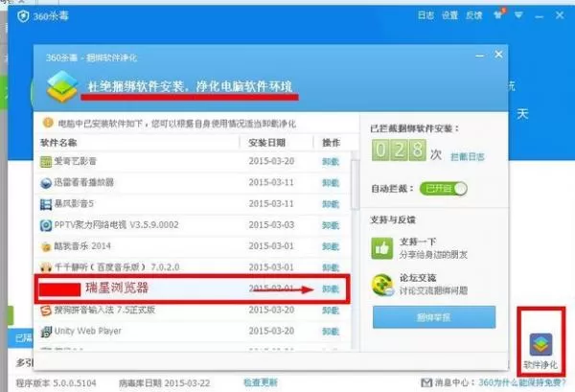
Task: Click 卸载 for 搜狗拼音输入法 7.5正式版
Action: tap(331, 311)
